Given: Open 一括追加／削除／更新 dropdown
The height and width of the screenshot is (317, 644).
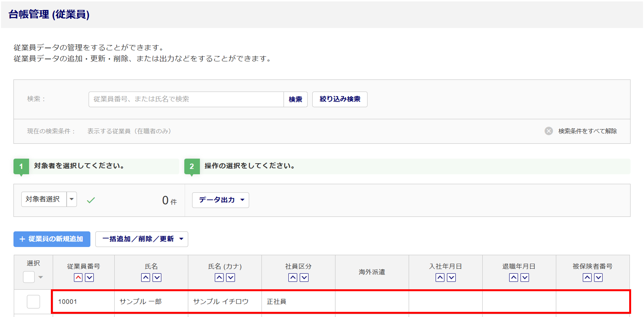Looking at the screenshot, I should pyautogui.click(x=142, y=239).
